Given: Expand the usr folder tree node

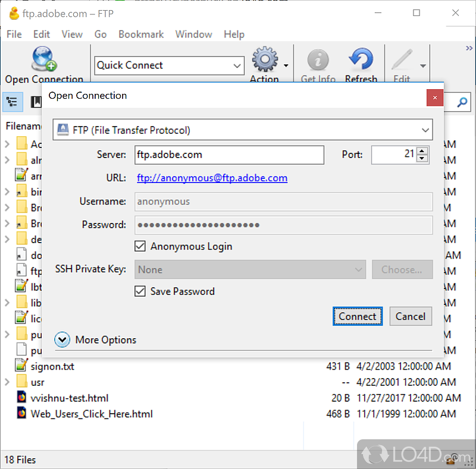Looking at the screenshot, I should (x=8, y=382).
